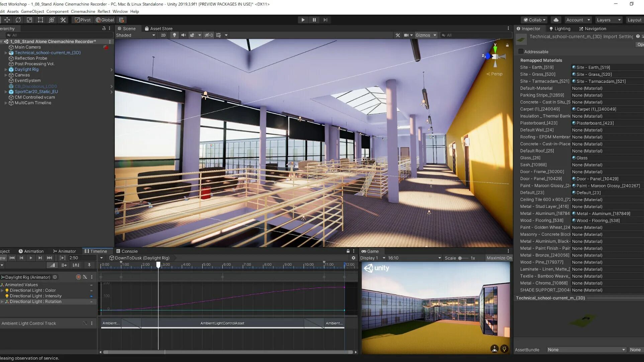
Task: Click the Maximize On Play button
Action: pos(499,258)
